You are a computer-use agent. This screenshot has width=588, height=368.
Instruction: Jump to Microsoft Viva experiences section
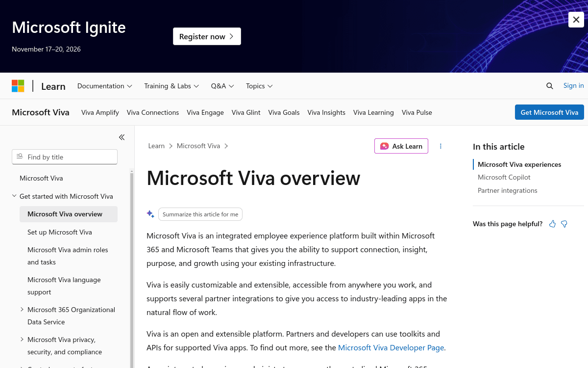click(x=519, y=164)
